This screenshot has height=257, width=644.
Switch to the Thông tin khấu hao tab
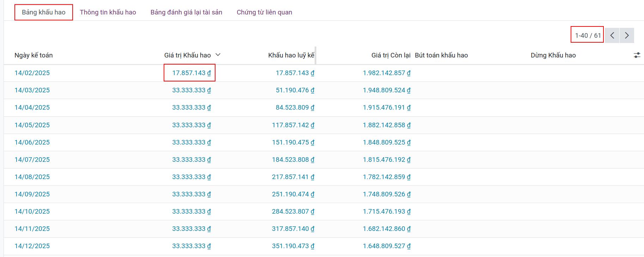tap(108, 12)
